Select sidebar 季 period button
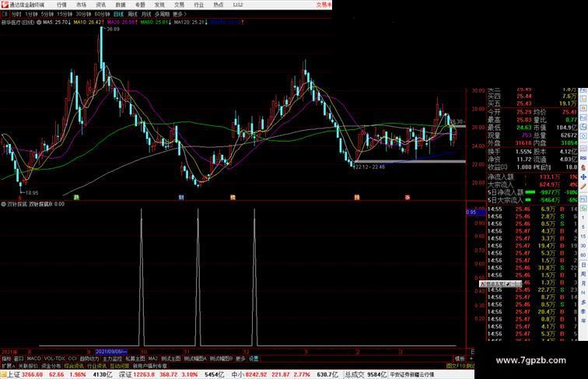Viewport: 588px width, 379px height. (583, 311)
